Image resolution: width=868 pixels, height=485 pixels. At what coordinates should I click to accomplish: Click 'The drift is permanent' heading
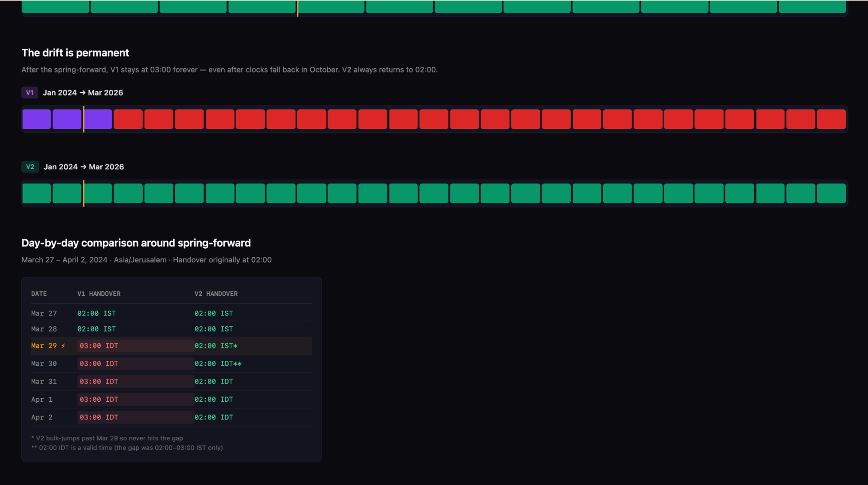tap(75, 53)
